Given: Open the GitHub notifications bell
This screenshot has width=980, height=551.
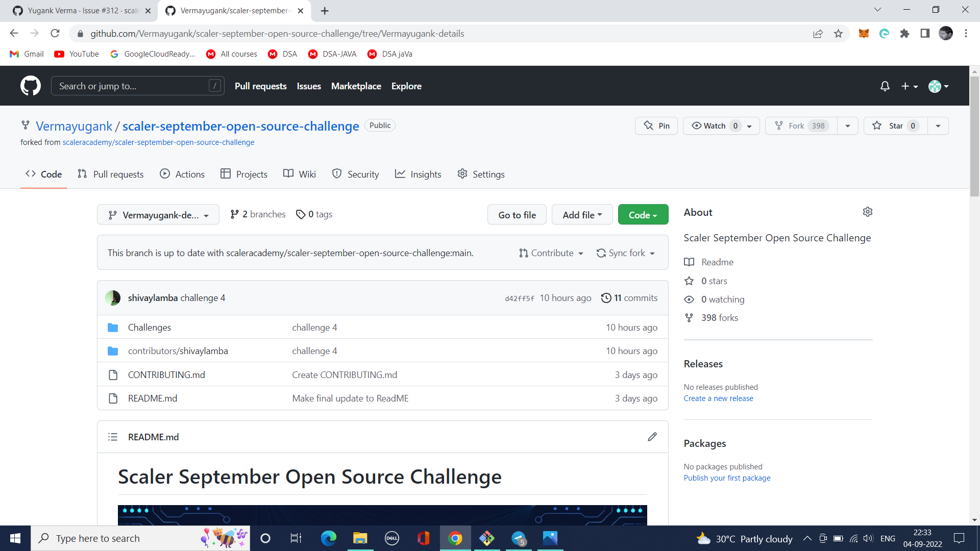Looking at the screenshot, I should click(885, 86).
